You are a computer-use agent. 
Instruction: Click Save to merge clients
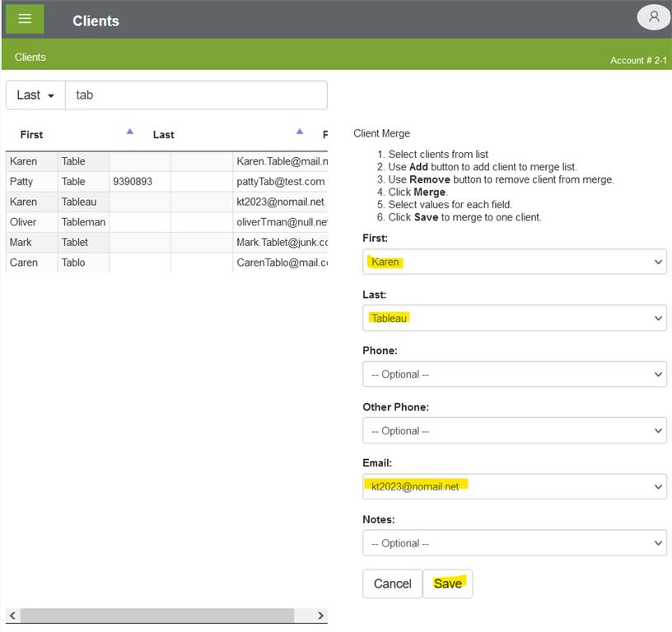[447, 583]
